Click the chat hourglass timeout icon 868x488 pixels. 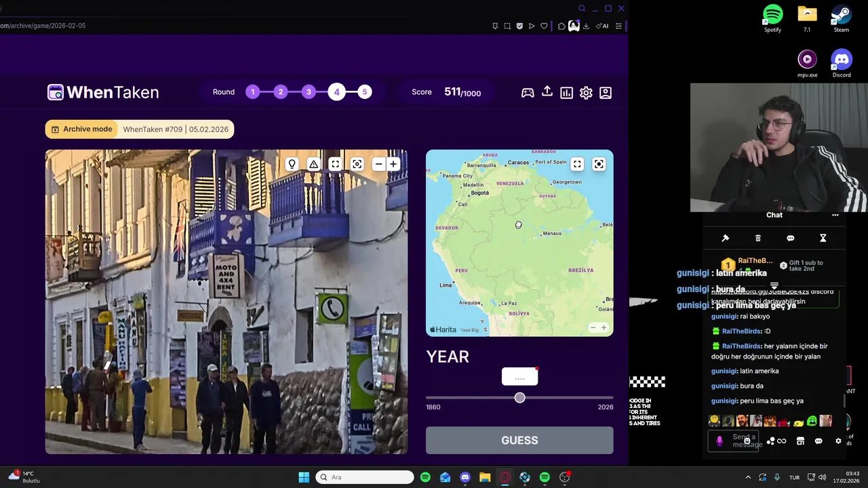click(x=823, y=239)
